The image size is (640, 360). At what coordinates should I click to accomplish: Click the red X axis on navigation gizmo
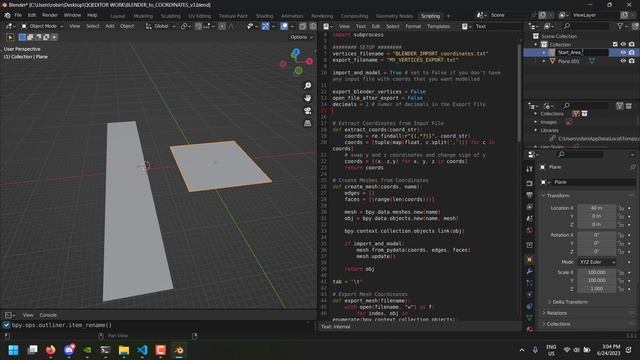click(309, 61)
